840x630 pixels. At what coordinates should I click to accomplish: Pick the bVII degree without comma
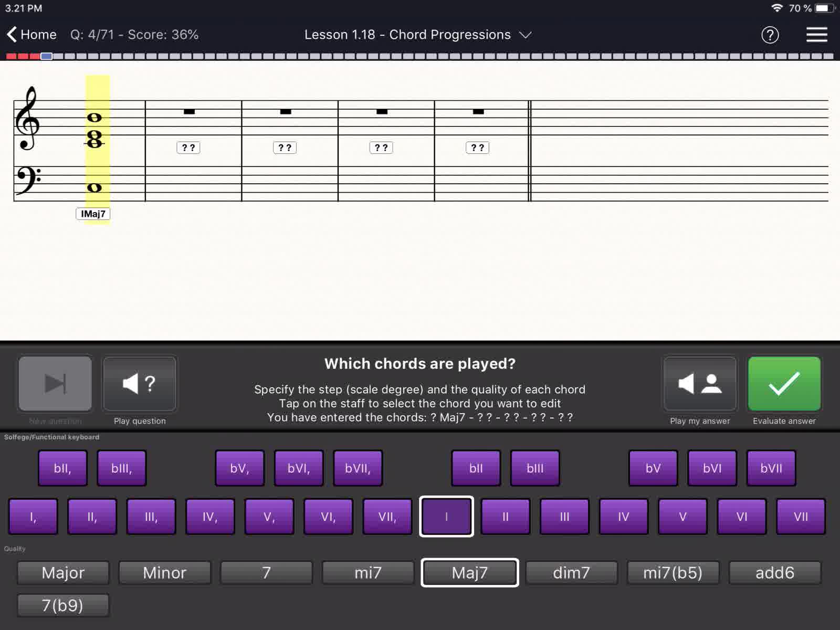[x=771, y=468]
